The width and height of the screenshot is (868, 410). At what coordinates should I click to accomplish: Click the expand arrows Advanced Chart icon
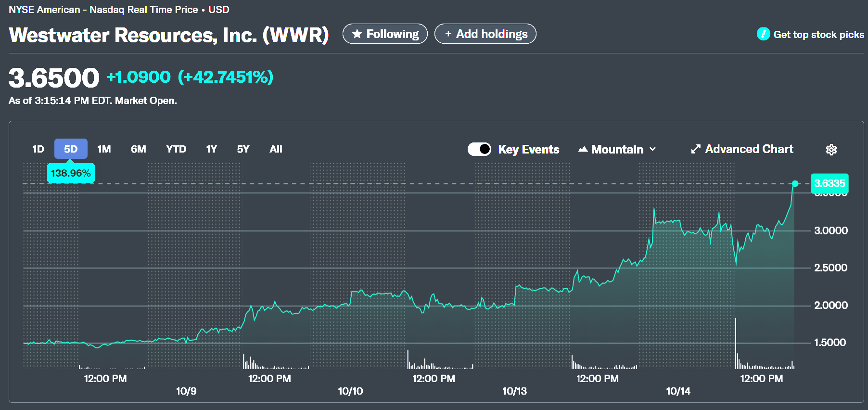(695, 149)
